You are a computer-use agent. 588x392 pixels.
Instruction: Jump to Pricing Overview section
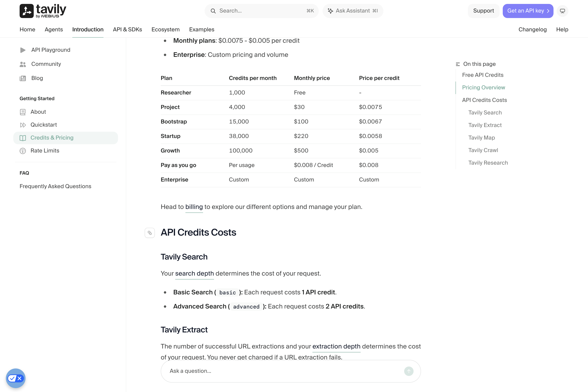pyautogui.click(x=484, y=87)
